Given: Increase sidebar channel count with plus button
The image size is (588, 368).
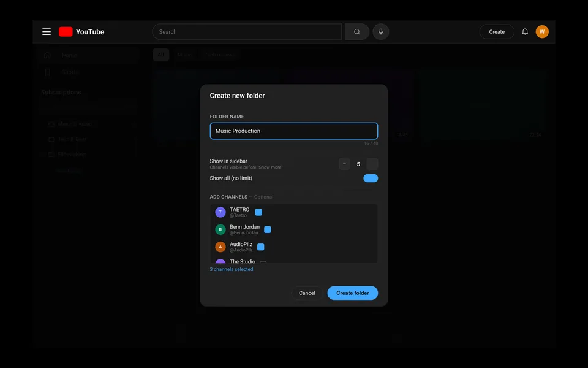Looking at the screenshot, I should (x=372, y=164).
